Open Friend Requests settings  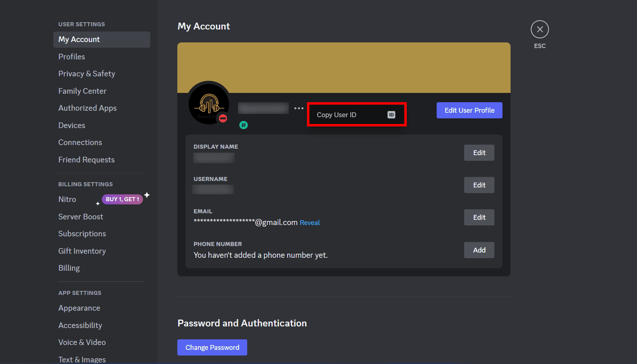click(x=102, y=160)
